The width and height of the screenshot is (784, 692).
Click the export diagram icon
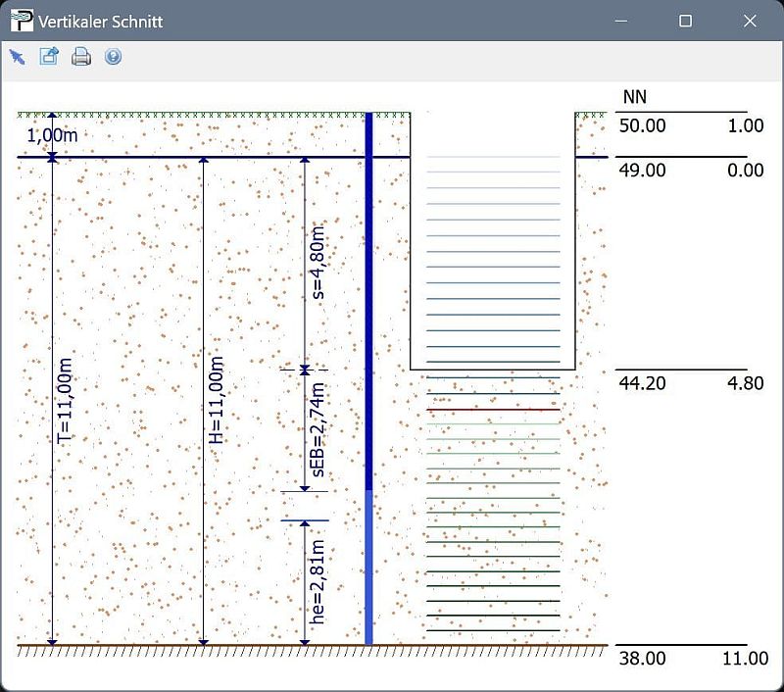click(x=49, y=57)
